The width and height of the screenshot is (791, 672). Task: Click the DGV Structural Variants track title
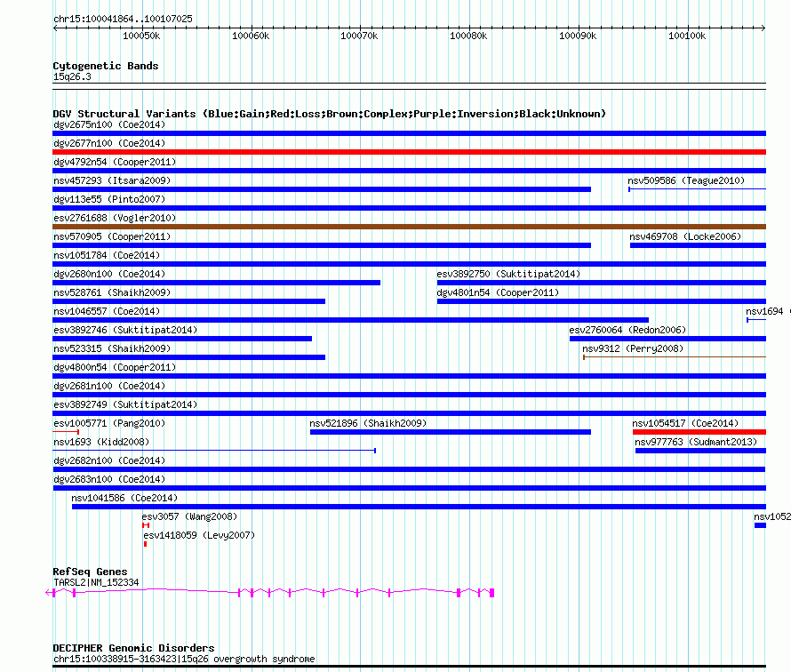330,114
